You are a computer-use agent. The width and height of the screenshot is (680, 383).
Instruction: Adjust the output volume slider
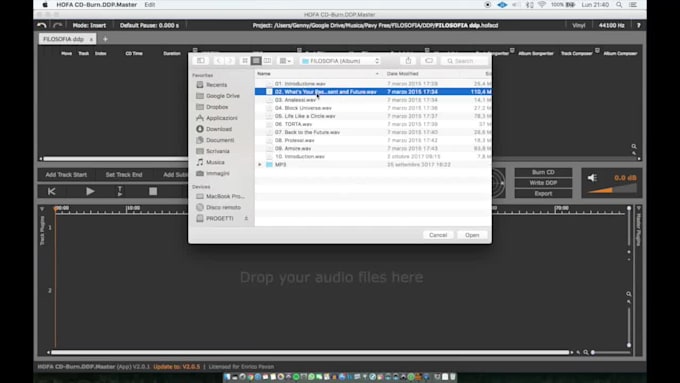pos(612,189)
